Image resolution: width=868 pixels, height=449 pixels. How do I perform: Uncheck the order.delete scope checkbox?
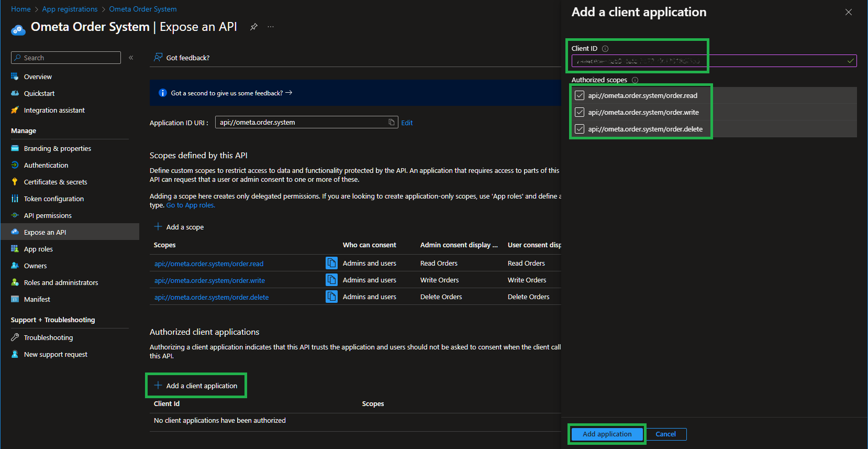pos(580,129)
